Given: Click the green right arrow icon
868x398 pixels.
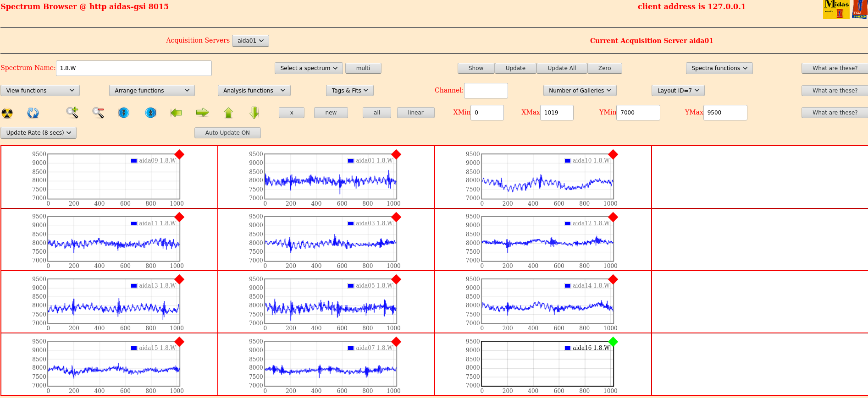Looking at the screenshot, I should (x=202, y=113).
